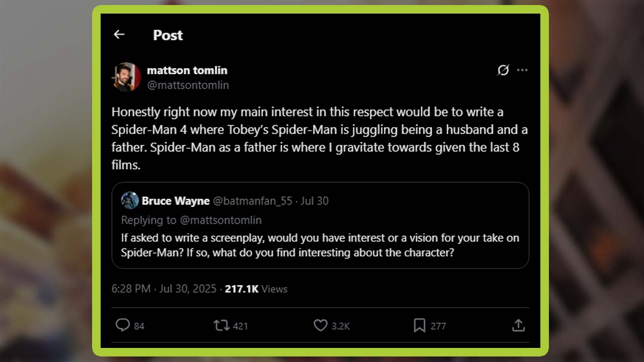
Task: Open @mattsontomlin mention in Replying to line
Action: pos(220,220)
